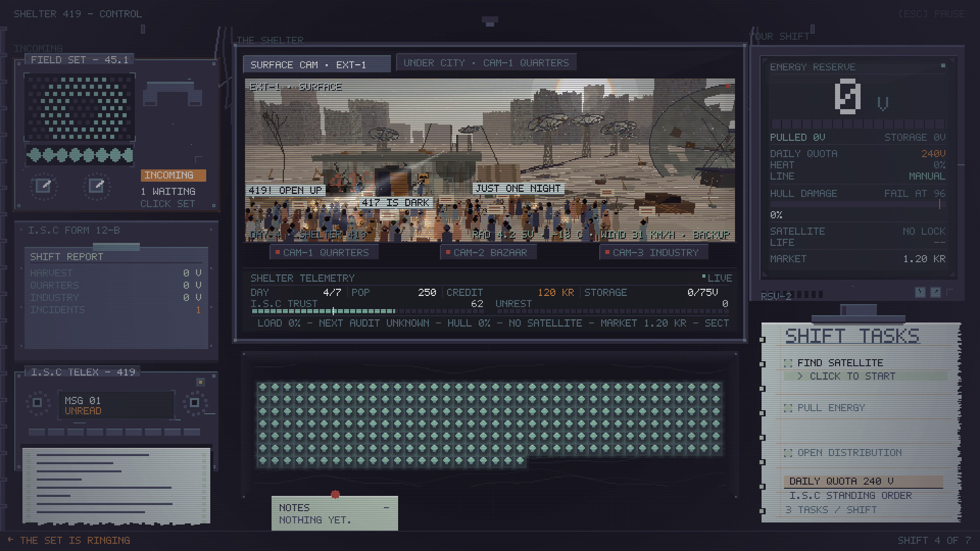Click the Hull Damage progress bar
Viewport: 980px width, 551px height.
857,205
